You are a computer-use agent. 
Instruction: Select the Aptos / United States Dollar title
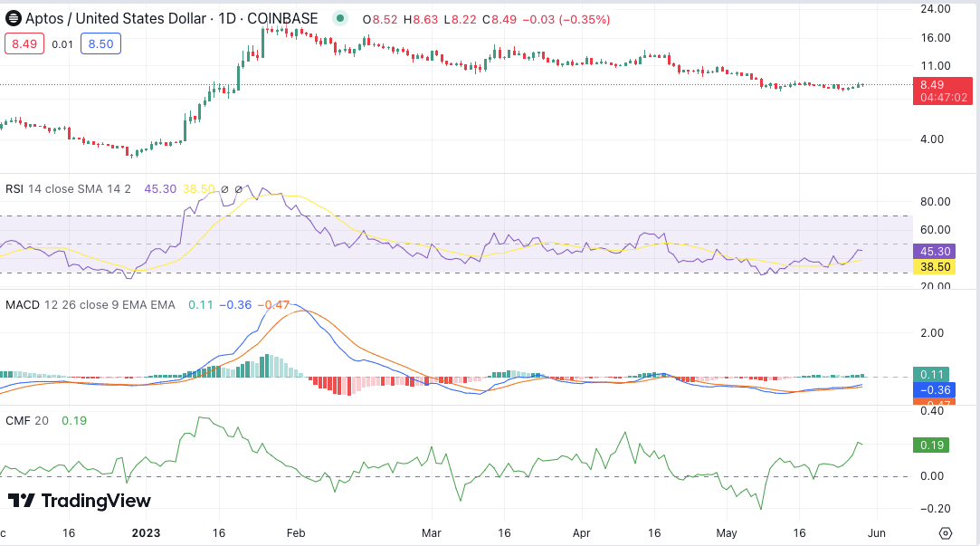(x=116, y=19)
